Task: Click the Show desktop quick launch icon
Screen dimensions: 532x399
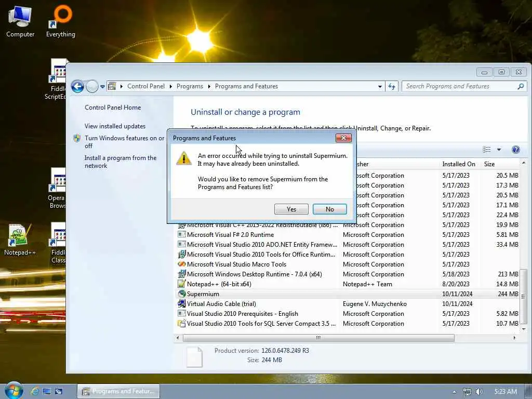Action: pyautogui.click(x=47, y=391)
